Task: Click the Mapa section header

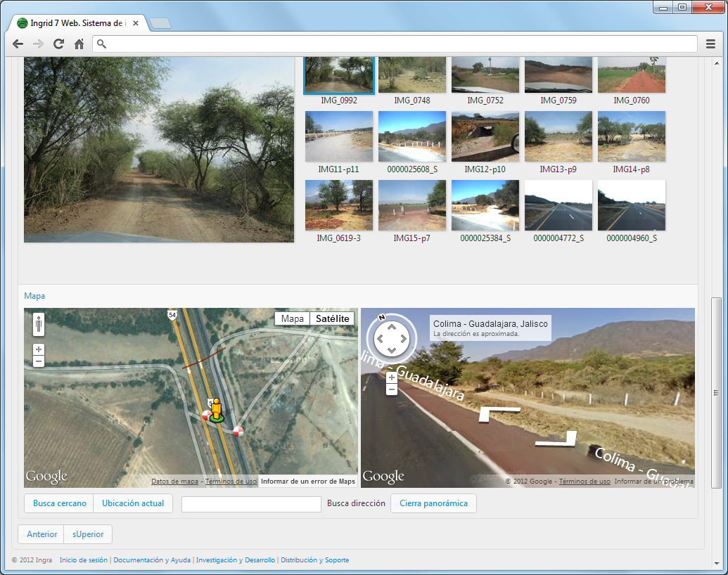Action: click(34, 296)
